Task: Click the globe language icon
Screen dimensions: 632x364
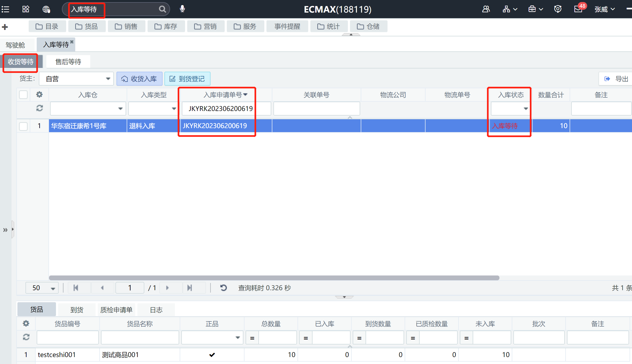Action: (x=46, y=9)
